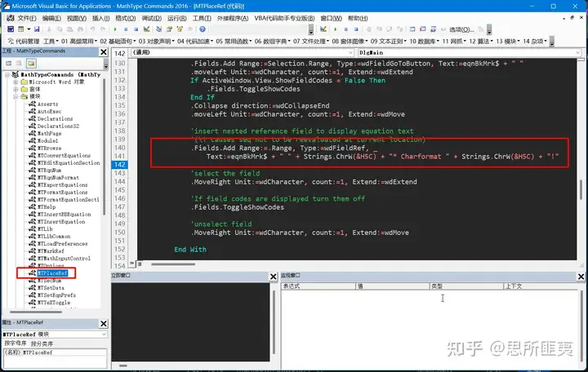The width and height of the screenshot is (588, 372).
Task: Click View Code icon in Project panel
Action: point(9,64)
